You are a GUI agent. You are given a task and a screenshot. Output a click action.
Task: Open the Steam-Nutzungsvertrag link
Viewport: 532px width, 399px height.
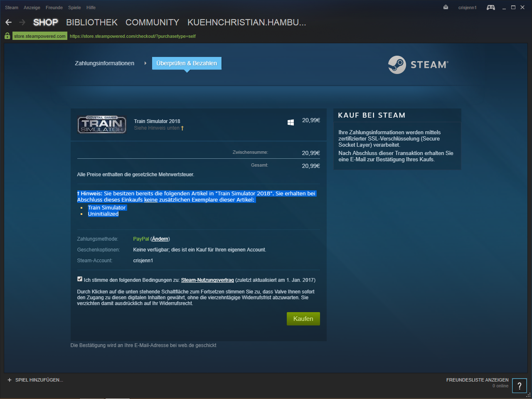(x=207, y=280)
